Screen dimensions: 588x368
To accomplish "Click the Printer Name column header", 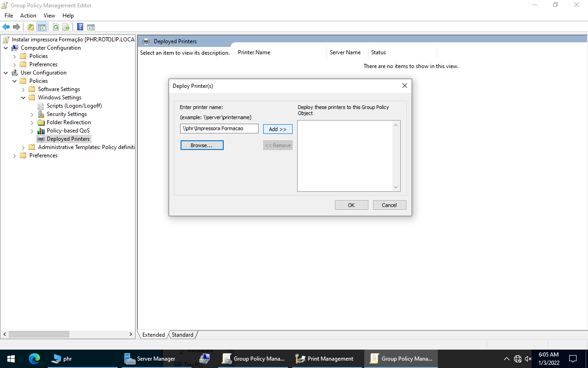I will (254, 52).
